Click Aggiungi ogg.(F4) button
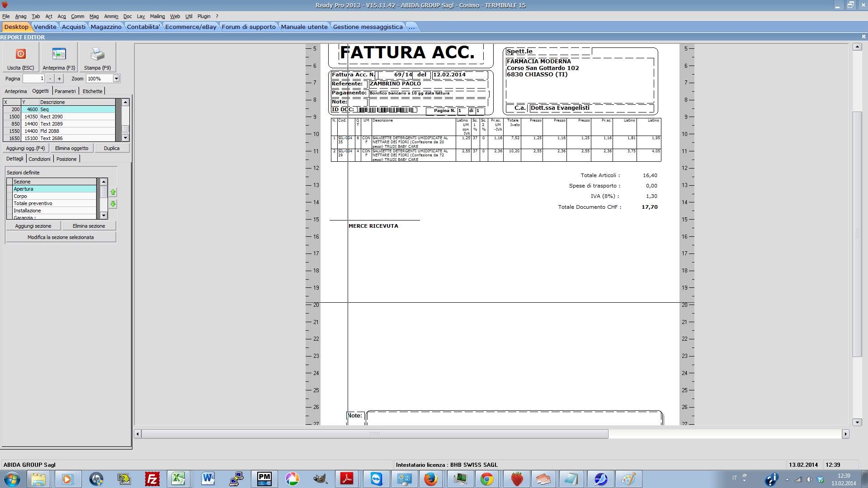868x488 pixels. 25,148
